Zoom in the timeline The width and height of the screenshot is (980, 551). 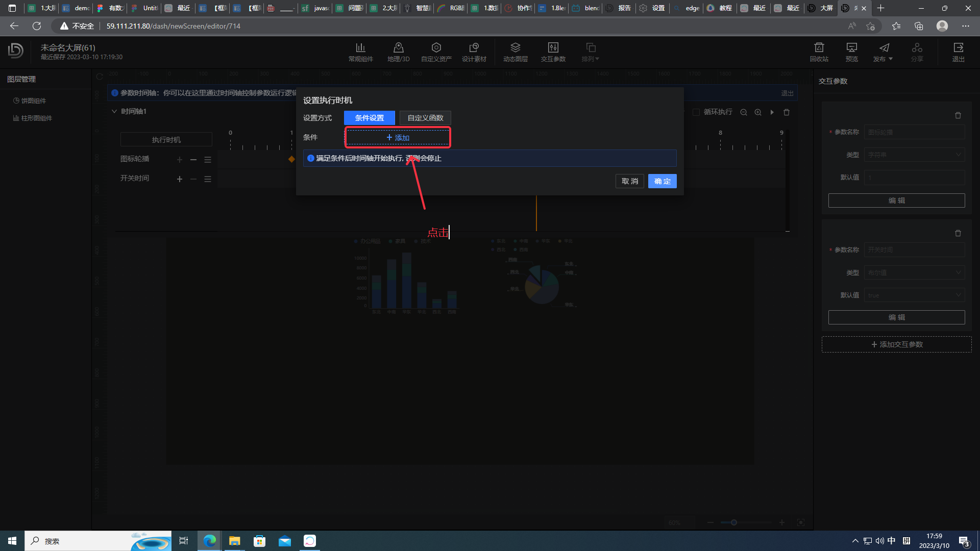coord(758,112)
